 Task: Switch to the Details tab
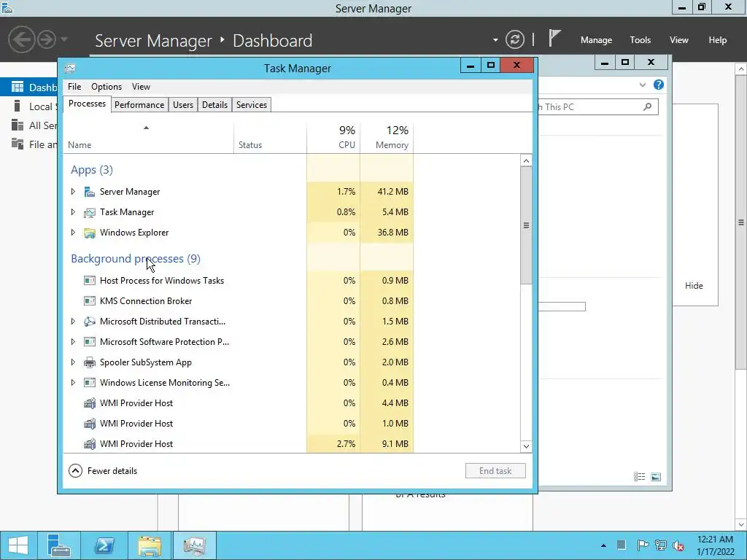pos(214,105)
